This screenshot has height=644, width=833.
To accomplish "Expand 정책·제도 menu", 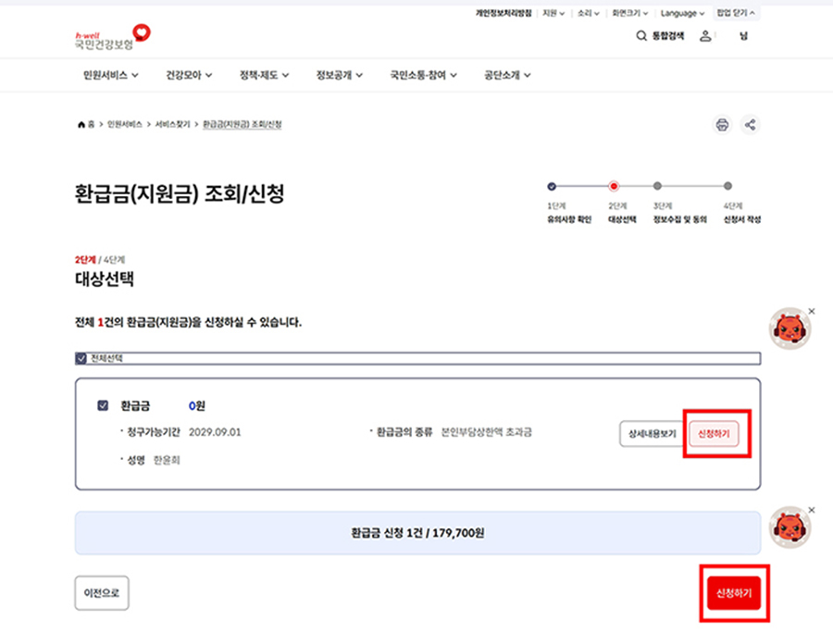I will coord(264,75).
